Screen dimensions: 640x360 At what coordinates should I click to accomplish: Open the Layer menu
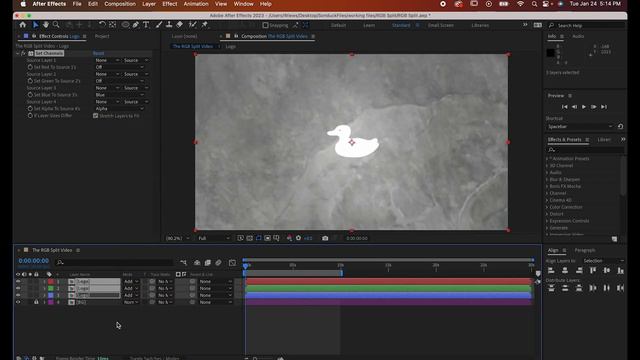149,4
